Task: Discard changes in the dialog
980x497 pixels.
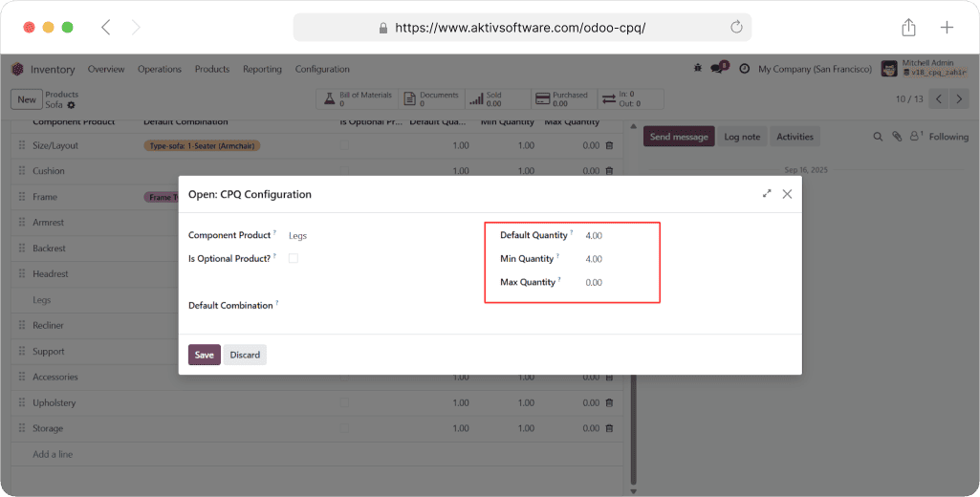Action: [x=245, y=355]
